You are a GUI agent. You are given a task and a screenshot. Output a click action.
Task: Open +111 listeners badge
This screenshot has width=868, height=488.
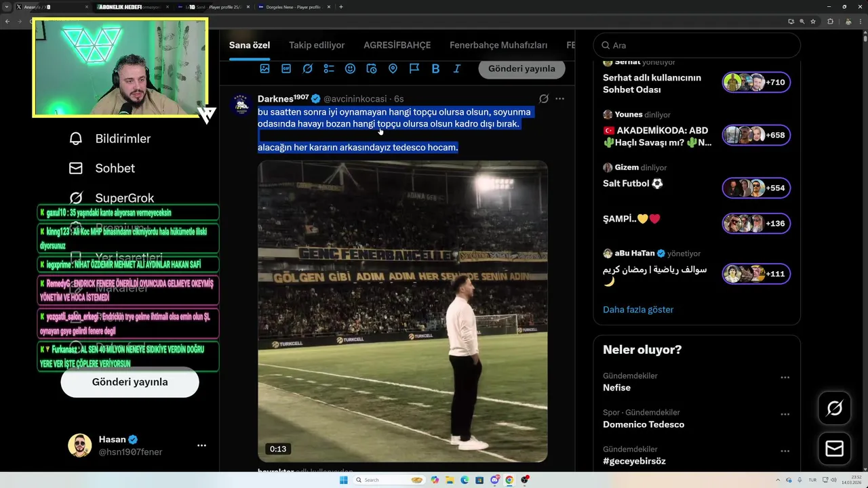[756, 273]
